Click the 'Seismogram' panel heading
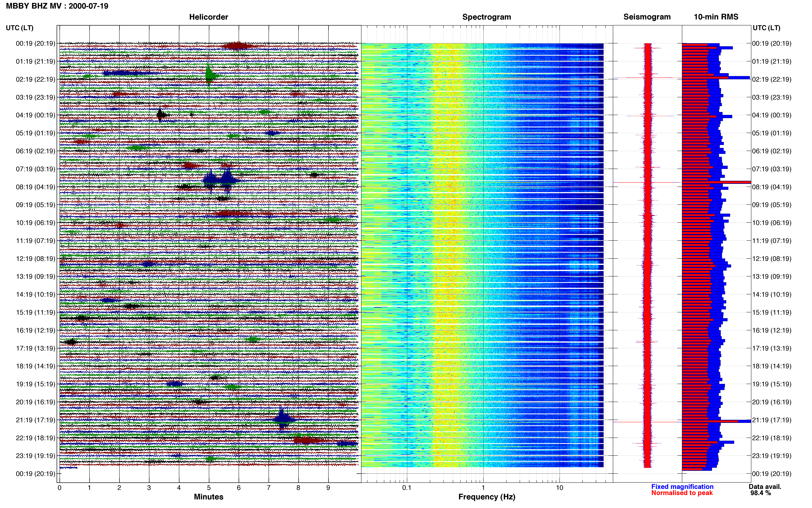 click(x=647, y=17)
